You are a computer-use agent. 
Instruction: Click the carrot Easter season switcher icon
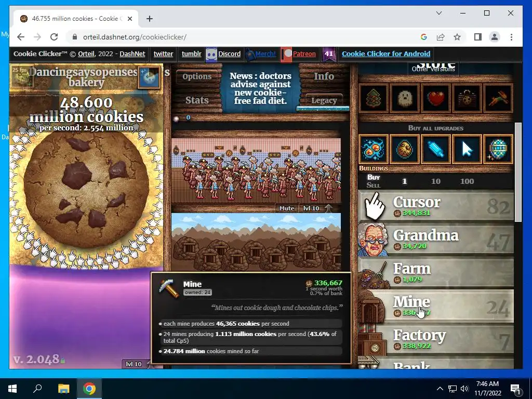[x=498, y=98]
